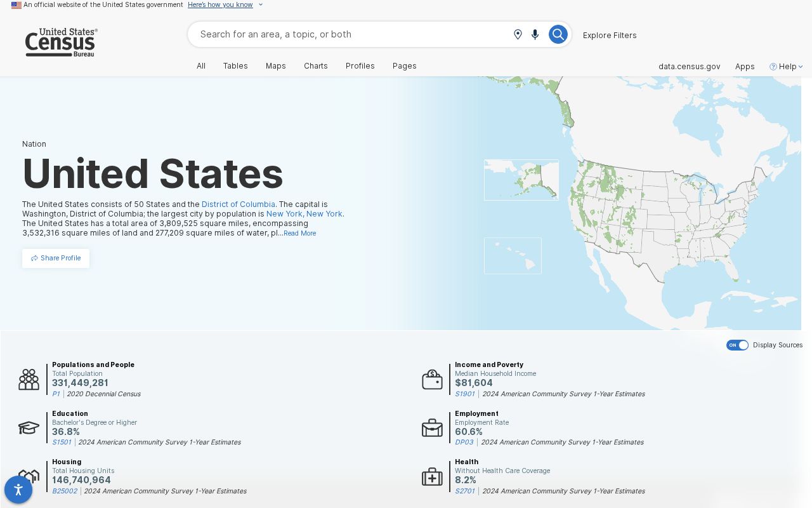This screenshot has width=812, height=508.
Task: Open table B25002 source link
Action: point(65,491)
